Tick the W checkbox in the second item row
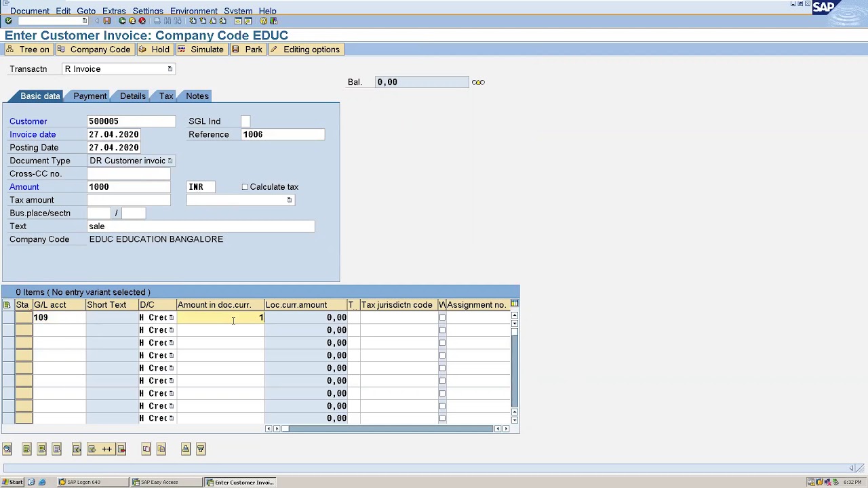The image size is (868, 488). pos(442,330)
